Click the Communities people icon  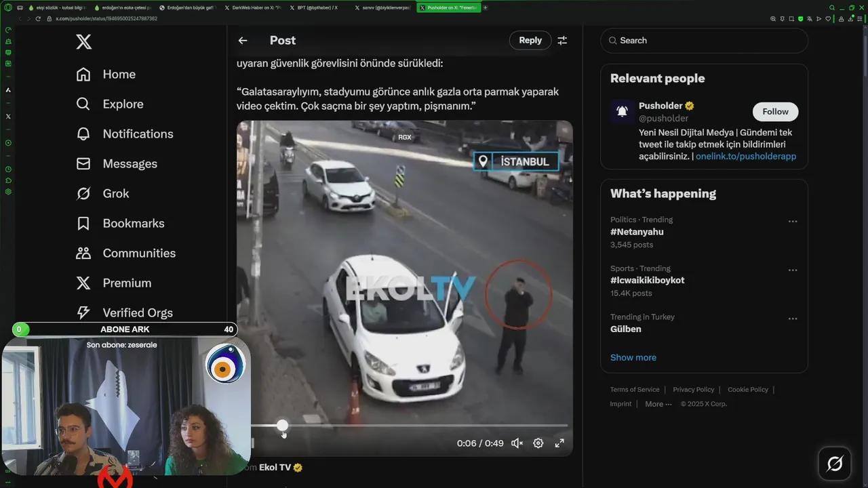(83, 253)
